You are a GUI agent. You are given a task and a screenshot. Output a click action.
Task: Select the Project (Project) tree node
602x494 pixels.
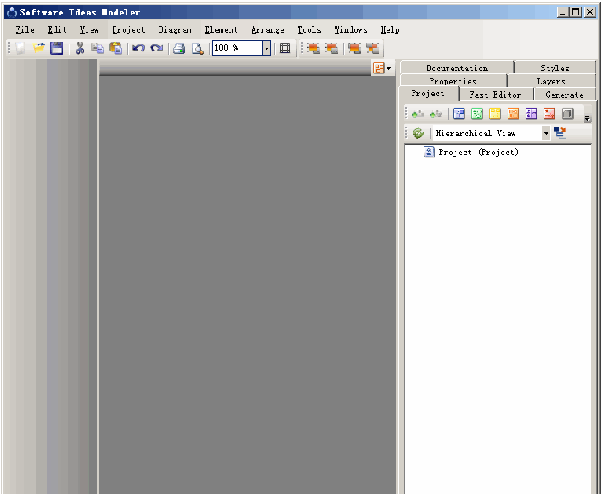pos(478,152)
